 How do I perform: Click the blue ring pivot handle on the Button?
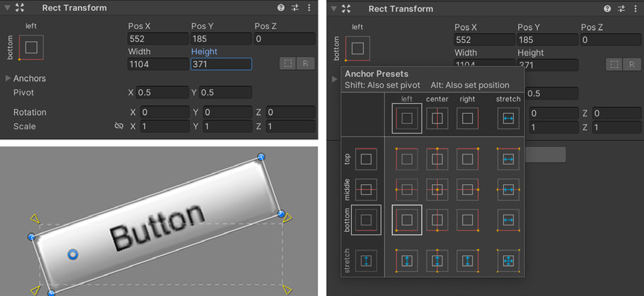coord(72,255)
